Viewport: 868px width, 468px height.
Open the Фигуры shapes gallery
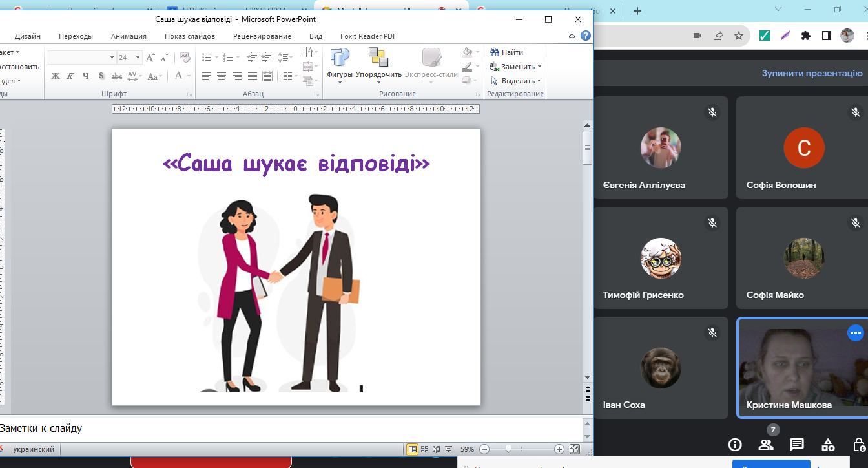point(340,66)
